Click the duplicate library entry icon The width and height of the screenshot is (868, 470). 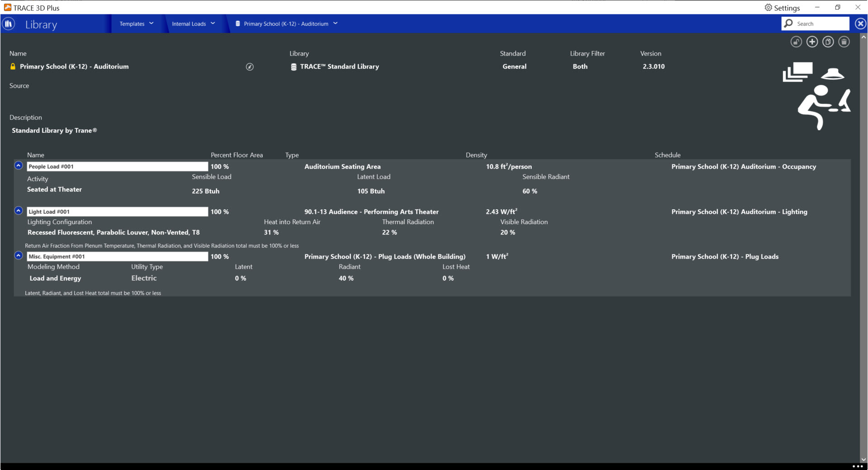pos(828,42)
